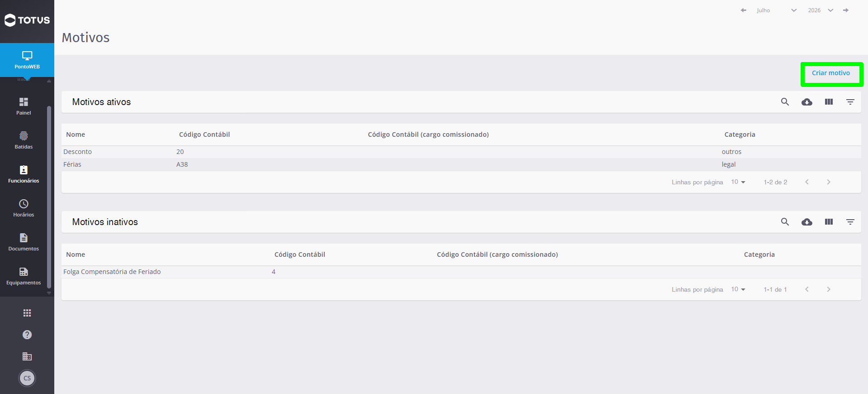Image resolution: width=868 pixels, height=394 pixels.
Task: Open the PontoWEB module icon
Action: (x=27, y=60)
